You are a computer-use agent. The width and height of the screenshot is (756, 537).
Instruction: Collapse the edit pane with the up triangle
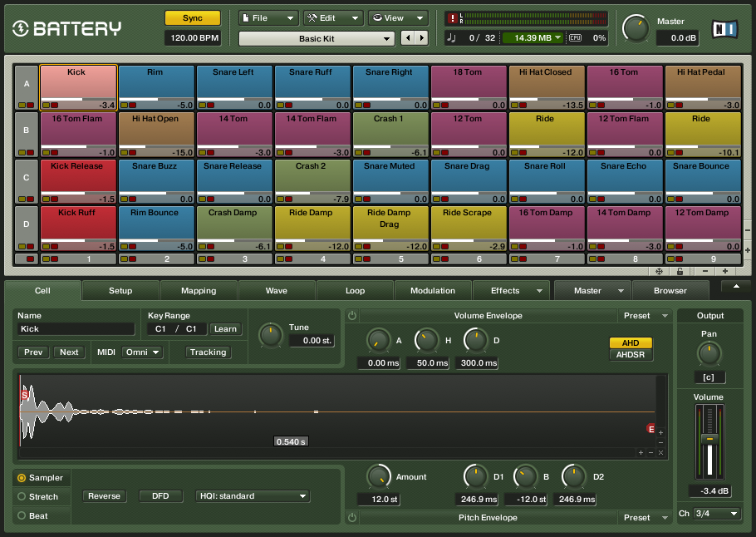tap(736, 287)
